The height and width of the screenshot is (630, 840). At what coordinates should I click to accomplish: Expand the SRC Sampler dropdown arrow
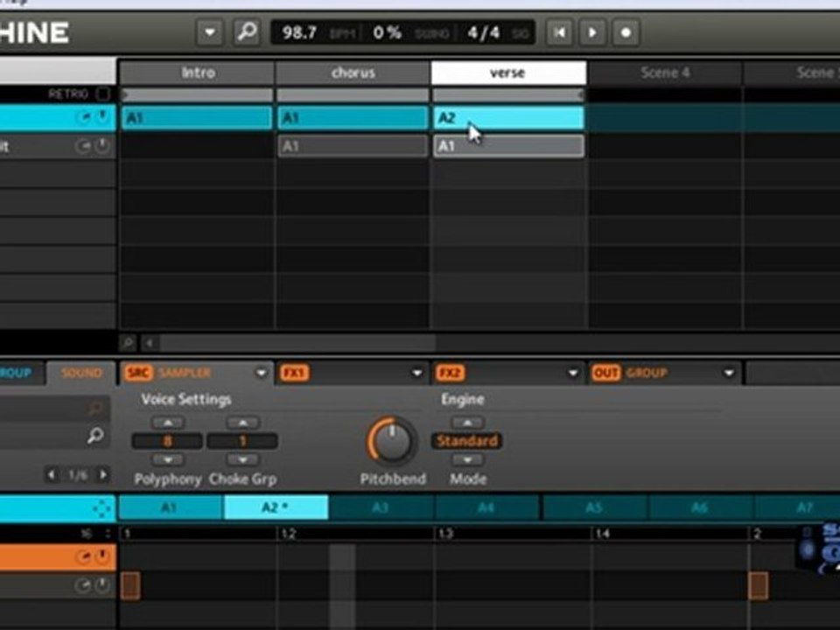point(261,373)
